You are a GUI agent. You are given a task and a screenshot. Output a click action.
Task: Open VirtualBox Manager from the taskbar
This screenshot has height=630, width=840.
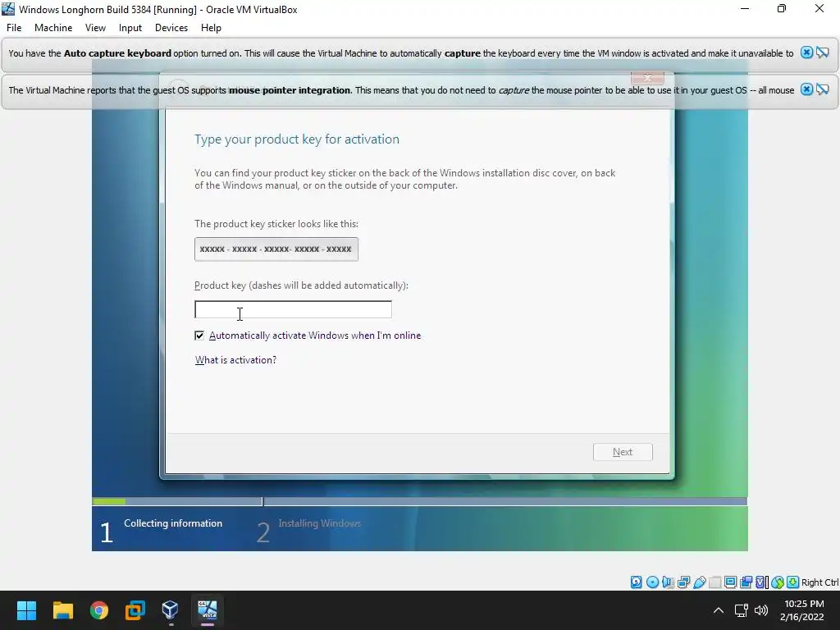(171, 610)
